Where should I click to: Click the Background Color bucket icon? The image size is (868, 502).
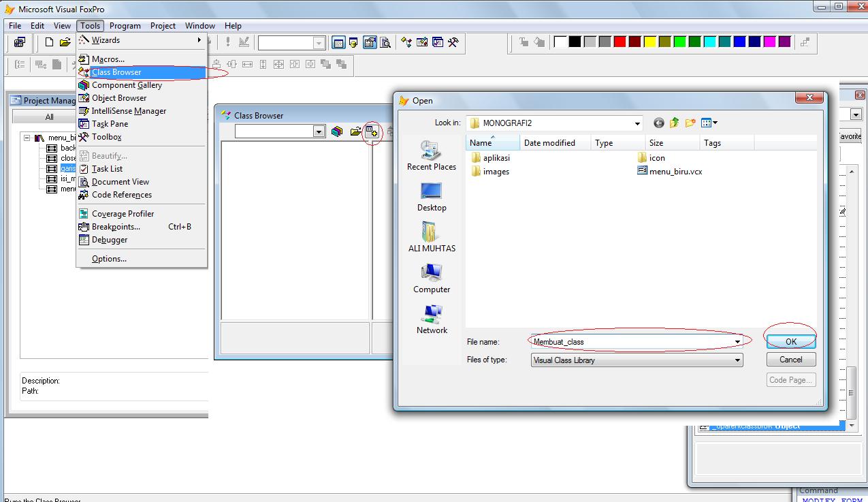click(540, 42)
